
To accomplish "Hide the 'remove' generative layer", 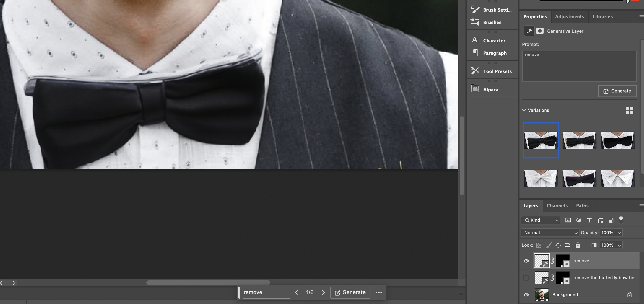I will [526, 261].
